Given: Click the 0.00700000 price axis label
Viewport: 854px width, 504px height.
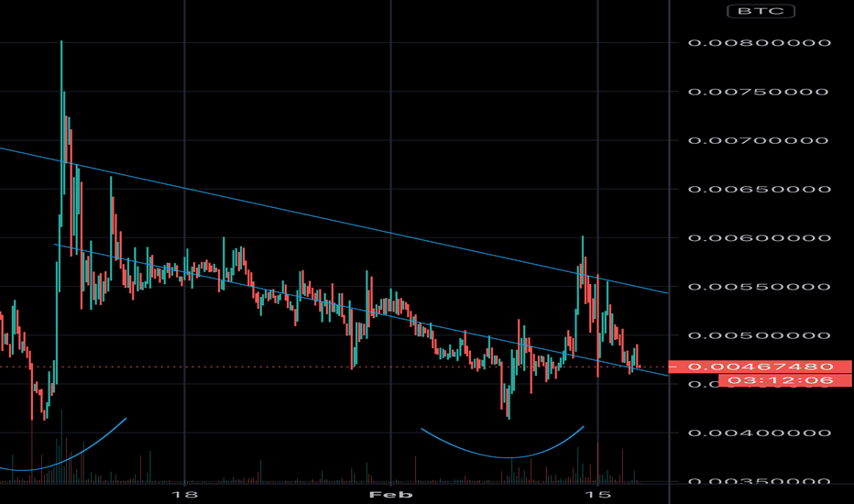Looking at the screenshot, I should [x=758, y=140].
